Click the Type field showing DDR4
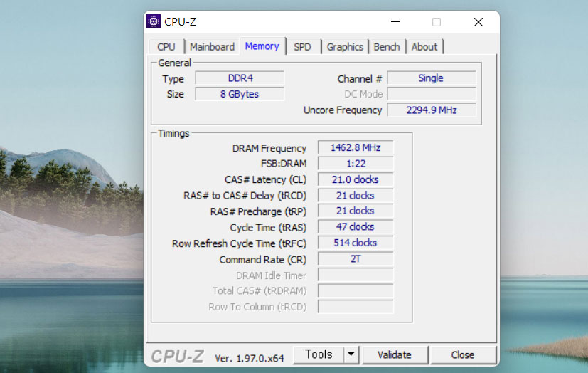588x373 pixels. pos(240,78)
